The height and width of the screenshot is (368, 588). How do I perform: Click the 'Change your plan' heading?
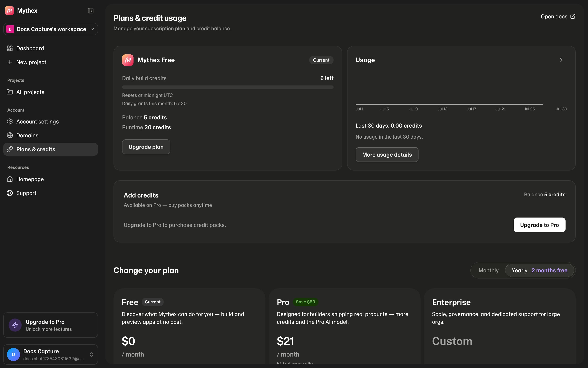pyautogui.click(x=146, y=270)
